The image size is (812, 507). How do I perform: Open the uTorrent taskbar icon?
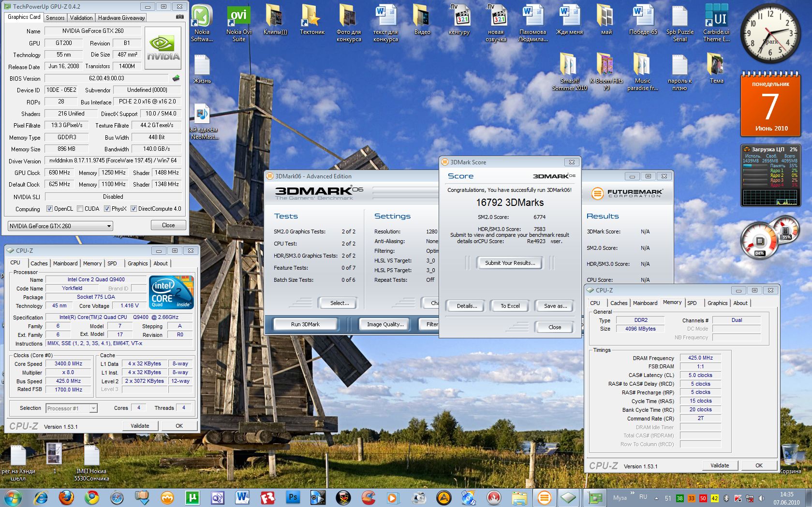click(x=192, y=497)
